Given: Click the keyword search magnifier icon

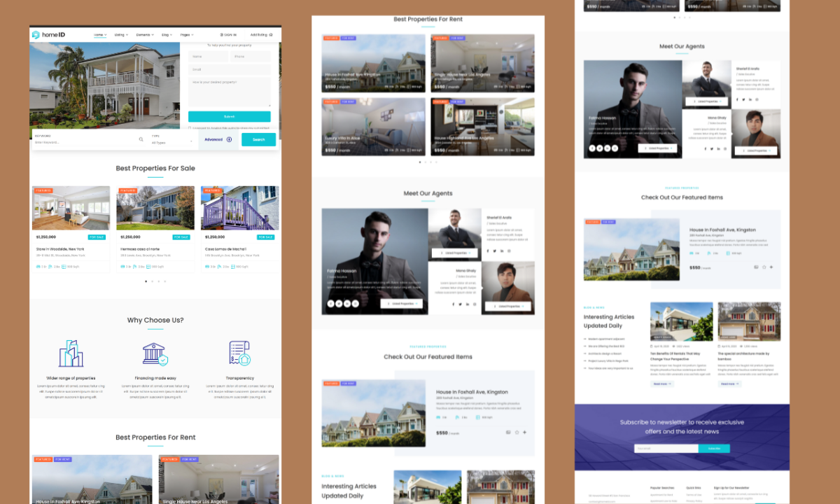Looking at the screenshot, I should point(141,140).
